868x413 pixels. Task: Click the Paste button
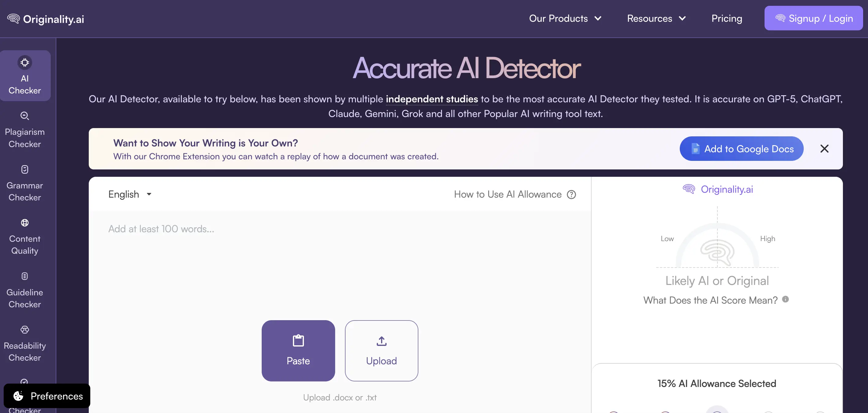click(x=298, y=350)
